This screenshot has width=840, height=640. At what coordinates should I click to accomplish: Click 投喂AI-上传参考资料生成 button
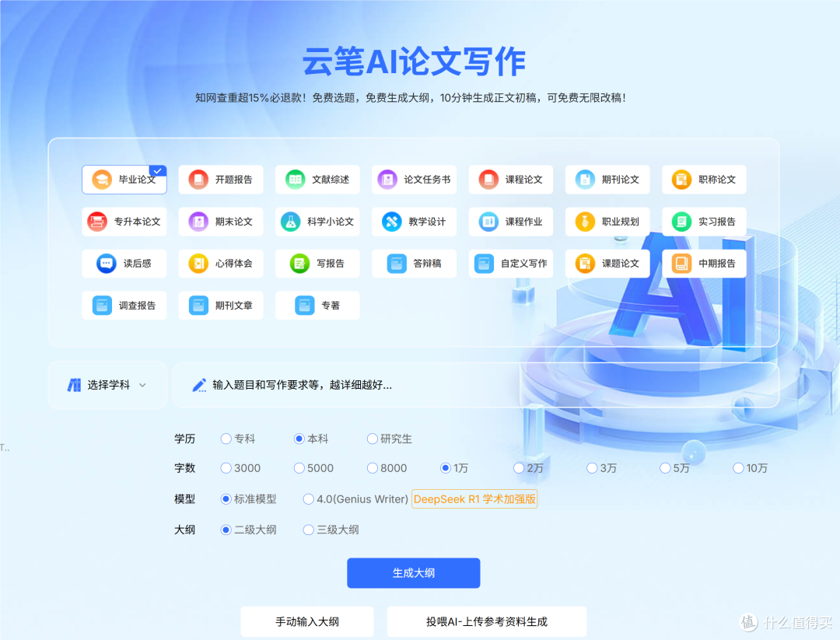[x=486, y=621]
